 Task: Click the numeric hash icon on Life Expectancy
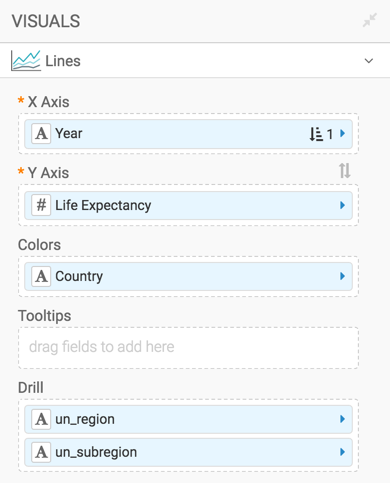click(x=41, y=205)
